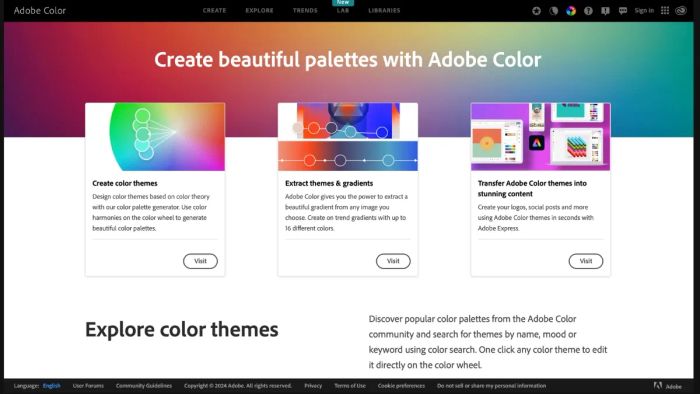Click 'Do not sell or share' link
The image size is (700, 394).
(492, 386)
